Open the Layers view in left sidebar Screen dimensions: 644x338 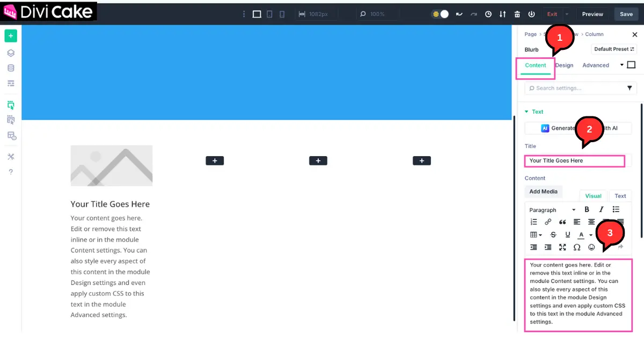coord(11,53)
